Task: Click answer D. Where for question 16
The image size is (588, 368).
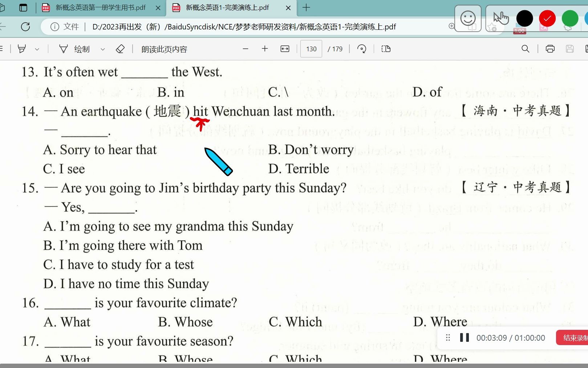Action: [440, 322]
